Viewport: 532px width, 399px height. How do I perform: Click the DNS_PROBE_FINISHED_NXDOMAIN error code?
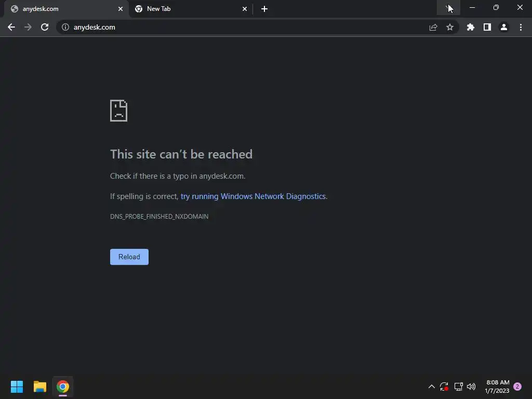coord(159,217)
